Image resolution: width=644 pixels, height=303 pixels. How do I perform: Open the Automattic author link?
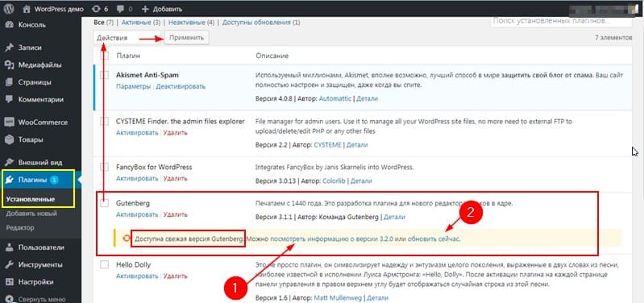click(x=335, y=98)
